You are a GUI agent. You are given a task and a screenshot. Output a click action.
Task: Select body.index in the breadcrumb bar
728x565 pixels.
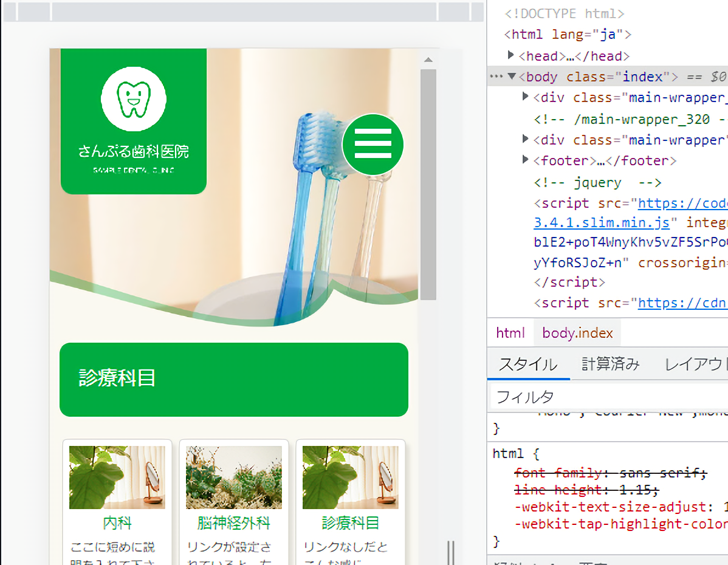[x=577, y=333]
